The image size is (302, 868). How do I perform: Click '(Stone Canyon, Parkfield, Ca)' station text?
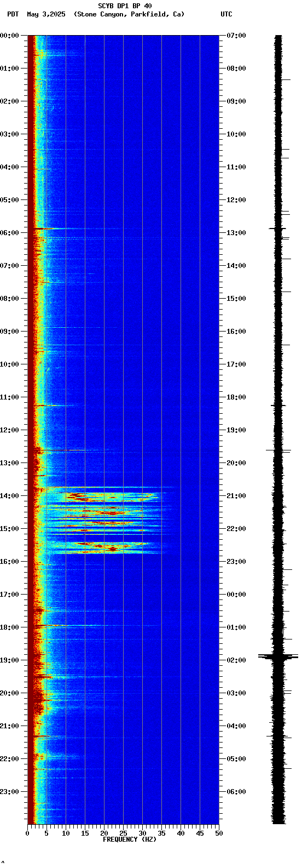(x=129, y=14)
